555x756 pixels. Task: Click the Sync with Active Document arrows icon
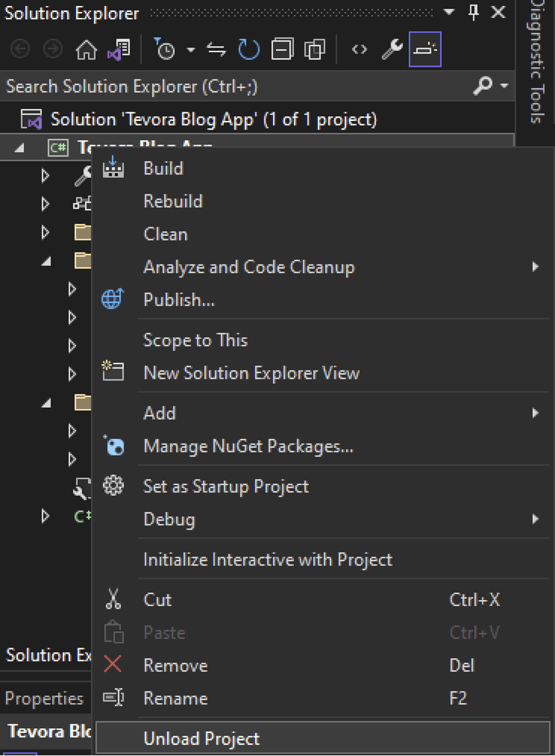coord(216,50)
